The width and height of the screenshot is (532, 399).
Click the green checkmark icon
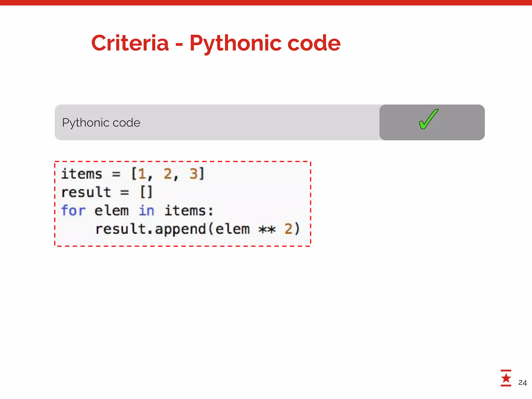429,119
